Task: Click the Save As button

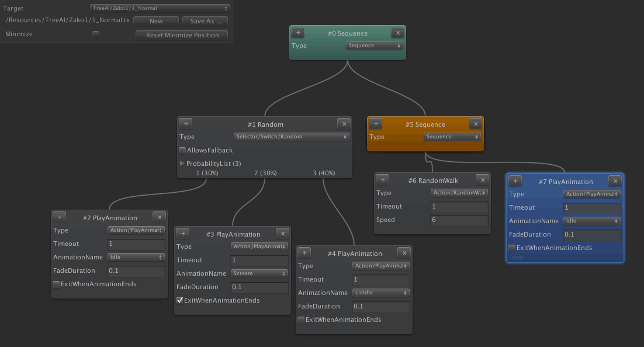Action: 205,20
